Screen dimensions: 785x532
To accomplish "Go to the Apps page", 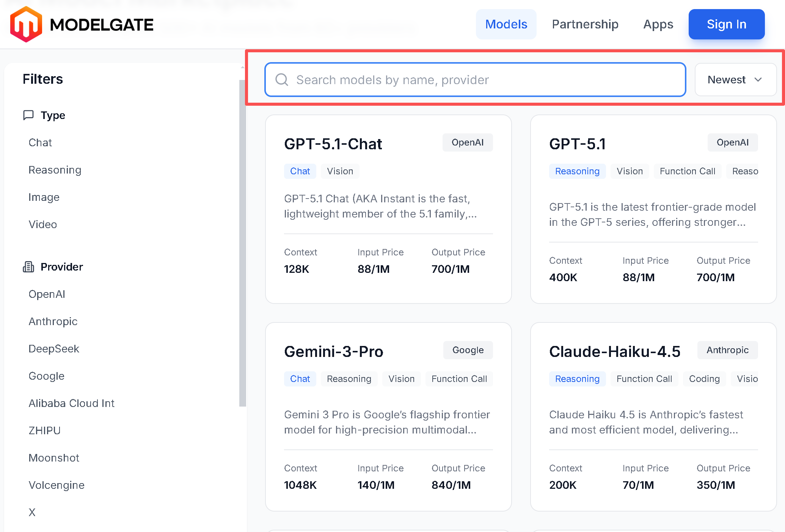I will pyautogui.click(x=658, y=24).
